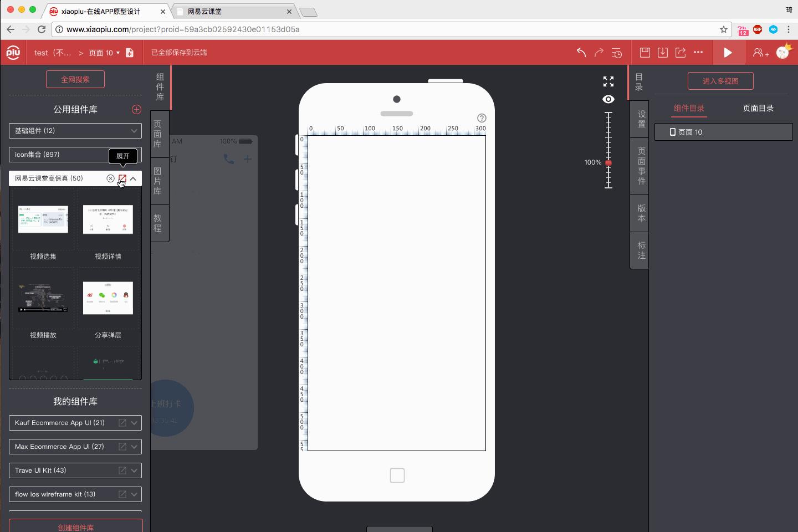This screenshot has width=798, height=532.
Task: Click the piu logo home icon
Action: (x=13, y=53)
